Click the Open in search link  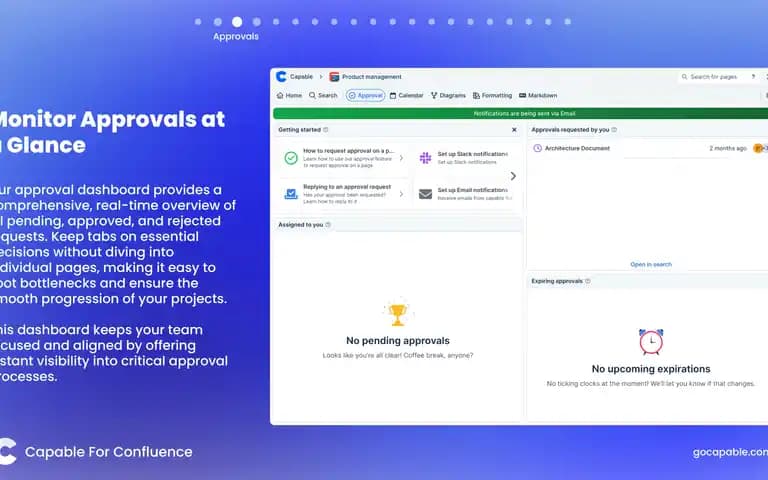click(x=651, y=264)
